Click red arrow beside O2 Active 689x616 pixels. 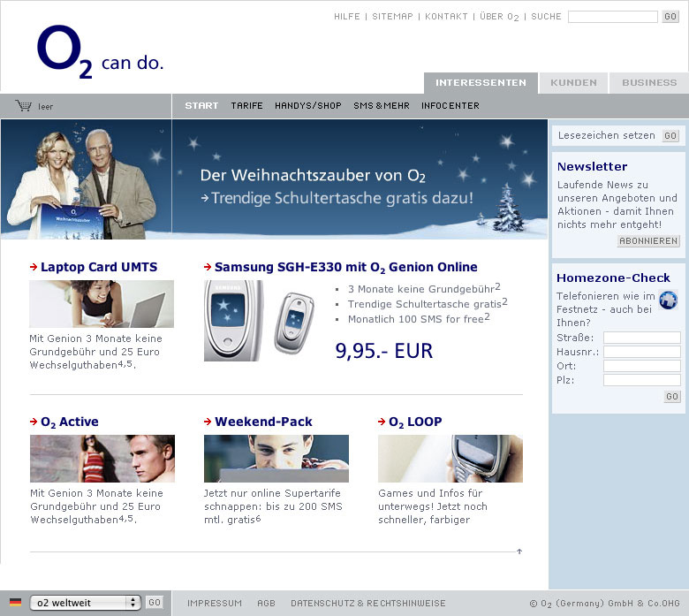point(34,422)
